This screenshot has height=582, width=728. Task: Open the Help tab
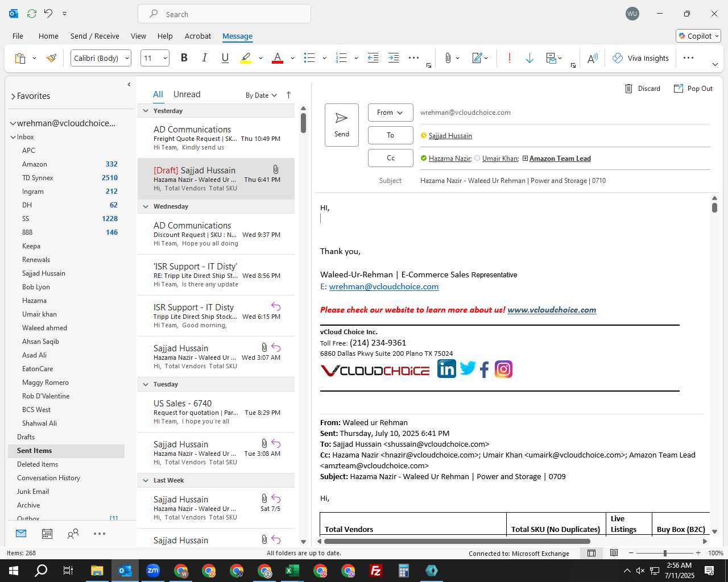tap(165, 36)
